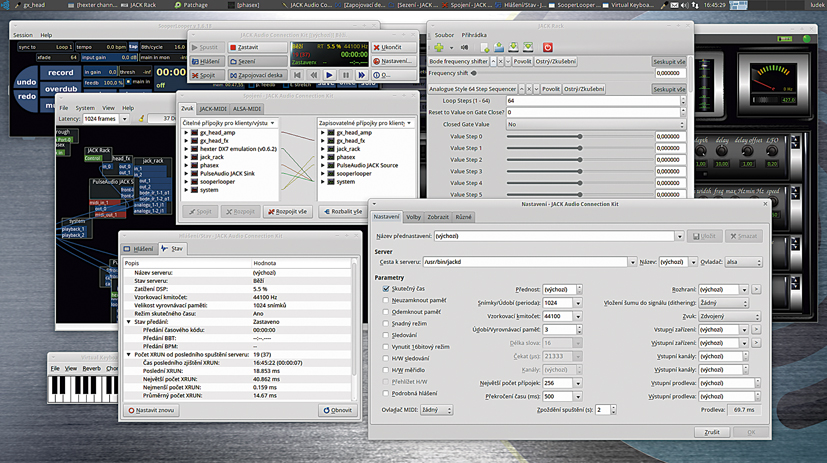Click the Zastavit stop button in JACK control
This screenshot has height=463, width=827.
point(257,47)
